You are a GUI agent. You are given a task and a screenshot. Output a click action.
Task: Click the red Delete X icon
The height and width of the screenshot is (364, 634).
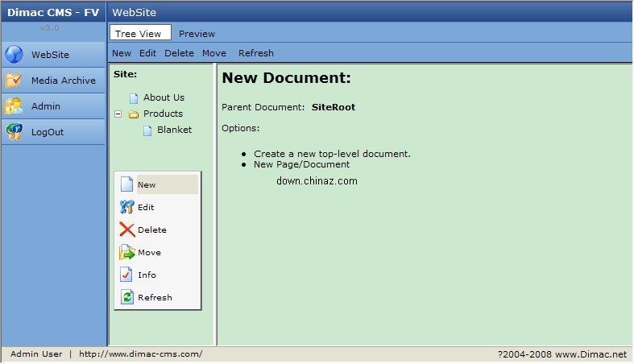pos(126,230)
